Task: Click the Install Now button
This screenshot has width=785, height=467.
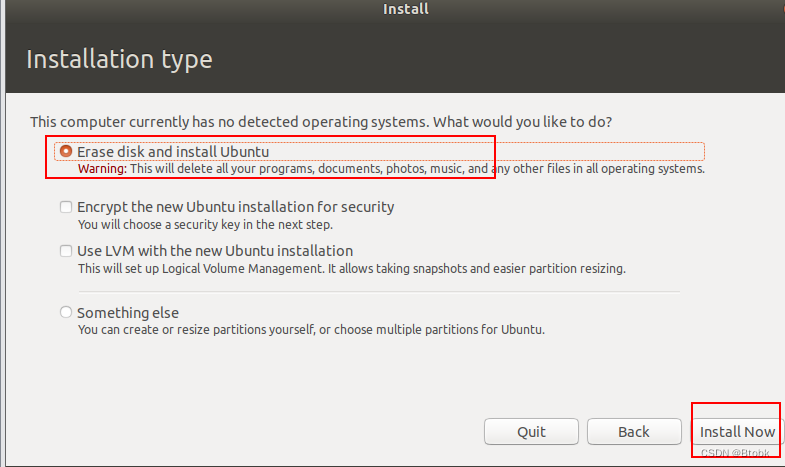Action: coord(737,432)
